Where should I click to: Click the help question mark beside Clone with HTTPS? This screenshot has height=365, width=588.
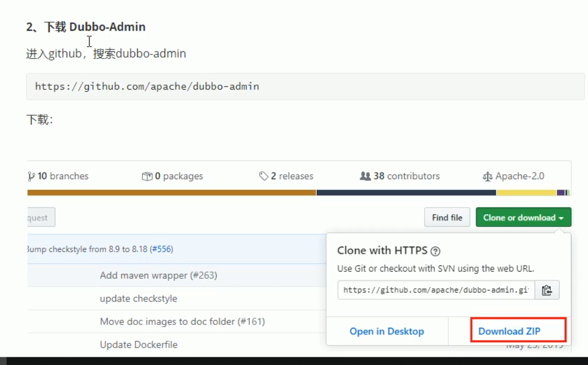pyautogui.click(x=435, y=251)
